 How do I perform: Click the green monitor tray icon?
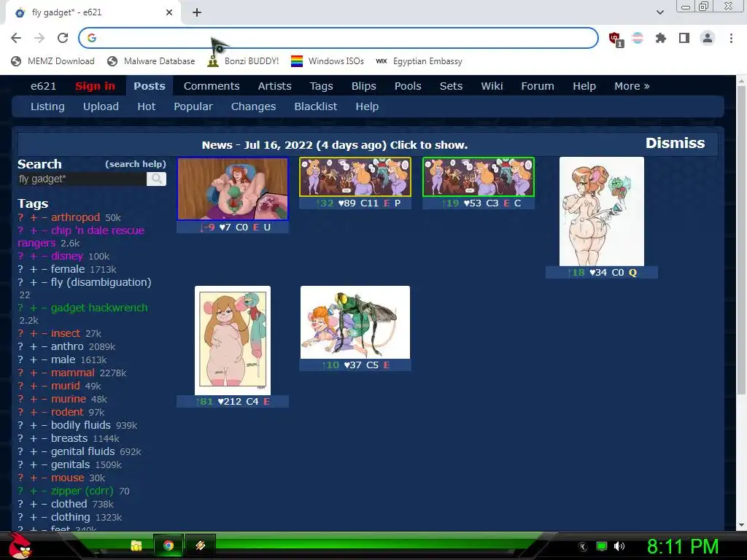coord(602,546)
